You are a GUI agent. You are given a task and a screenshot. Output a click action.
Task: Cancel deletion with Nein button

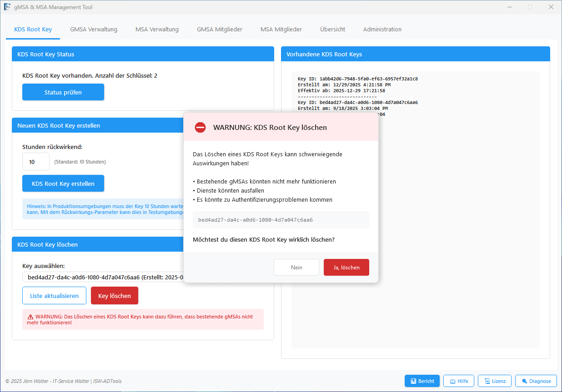point(296,268)
